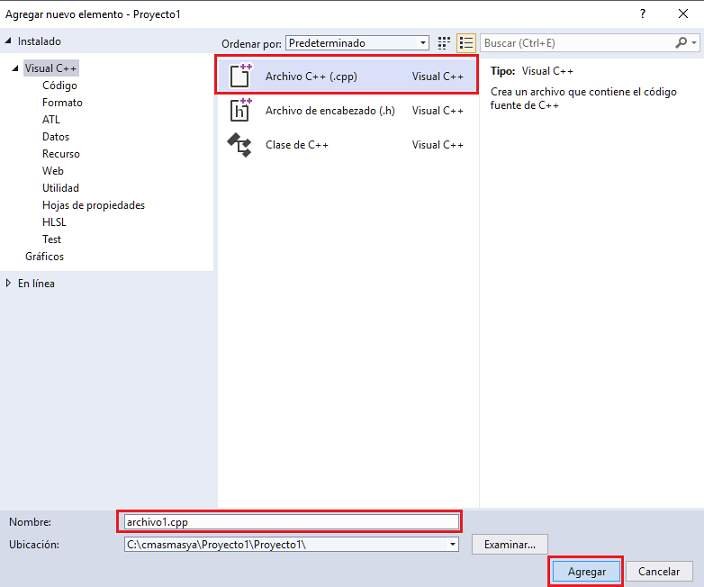
Task: Select the Archivo C++ (.cpp) file icon
Action: click(x=240, y=76)
